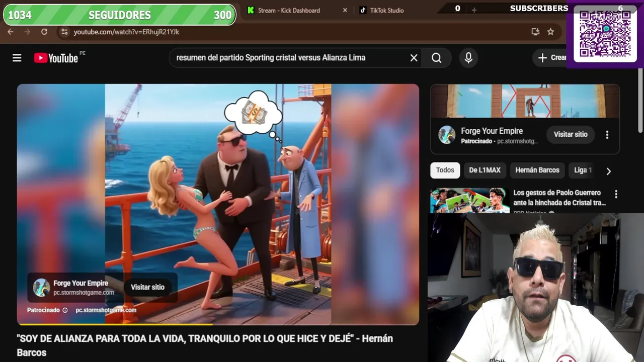644x362 pixels.
Task: Click the Yape QR code overlay
Action: [x=605, y=34]
